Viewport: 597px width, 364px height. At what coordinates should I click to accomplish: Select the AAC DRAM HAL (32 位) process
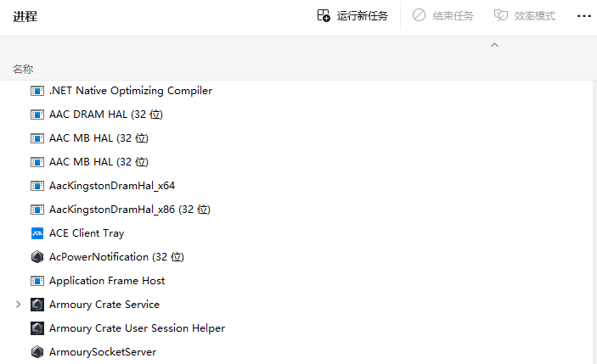point(99,115)
